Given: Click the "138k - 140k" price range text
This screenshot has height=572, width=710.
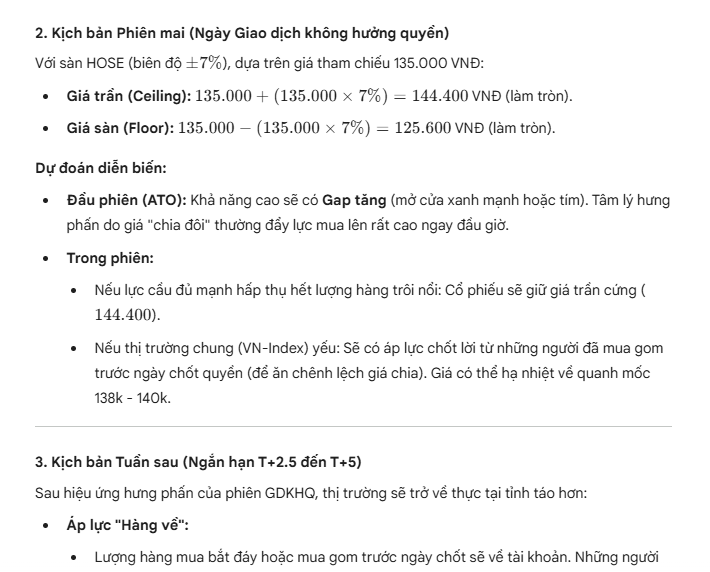Looking at the screenshot, I should (x=130, y=397).
